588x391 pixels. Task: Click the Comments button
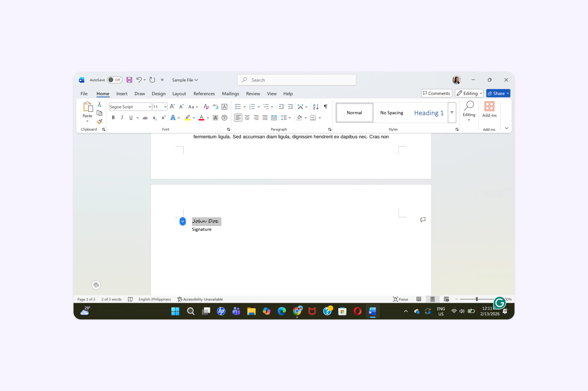click(437, 93)
